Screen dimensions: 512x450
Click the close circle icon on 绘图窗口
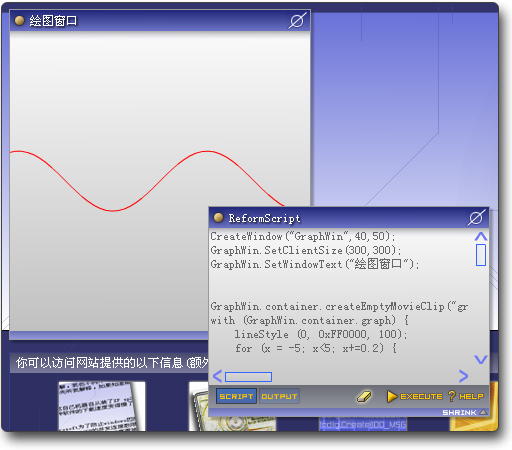(x=297, y=21)
